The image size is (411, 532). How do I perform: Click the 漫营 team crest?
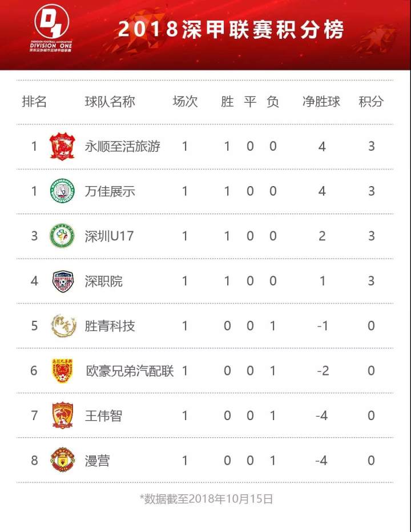62,460
